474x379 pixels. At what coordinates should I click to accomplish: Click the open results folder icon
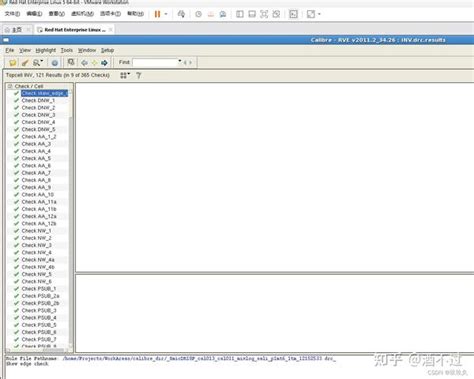[13, 63]
